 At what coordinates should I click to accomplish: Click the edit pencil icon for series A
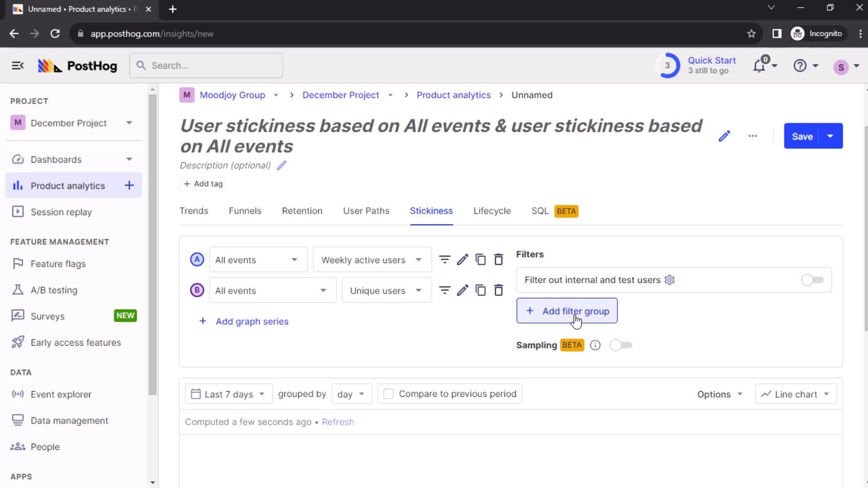pos(462,260)
